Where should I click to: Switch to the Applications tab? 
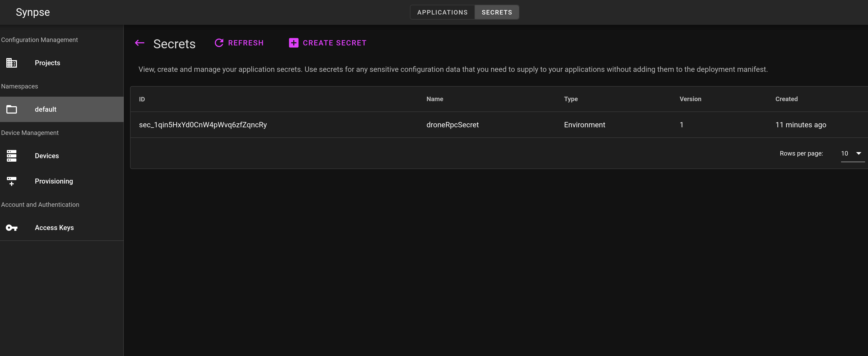[442, 12]
